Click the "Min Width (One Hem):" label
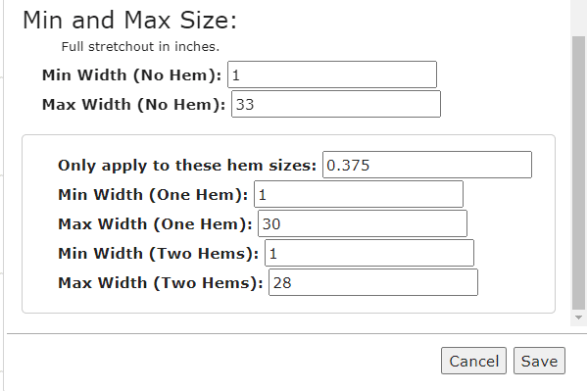The image size is (588, 391). 153,195
